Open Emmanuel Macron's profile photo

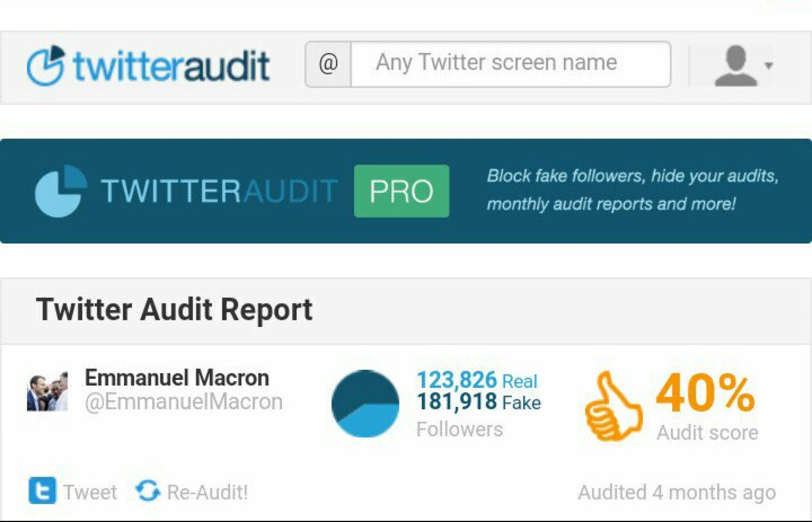[x=47, y=391]
